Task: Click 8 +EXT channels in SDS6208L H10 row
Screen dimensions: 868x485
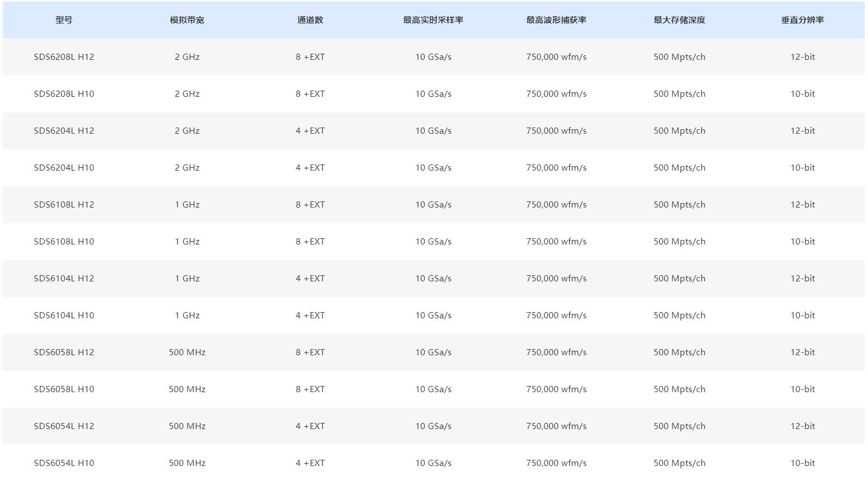Action: [x=310, y=94]
